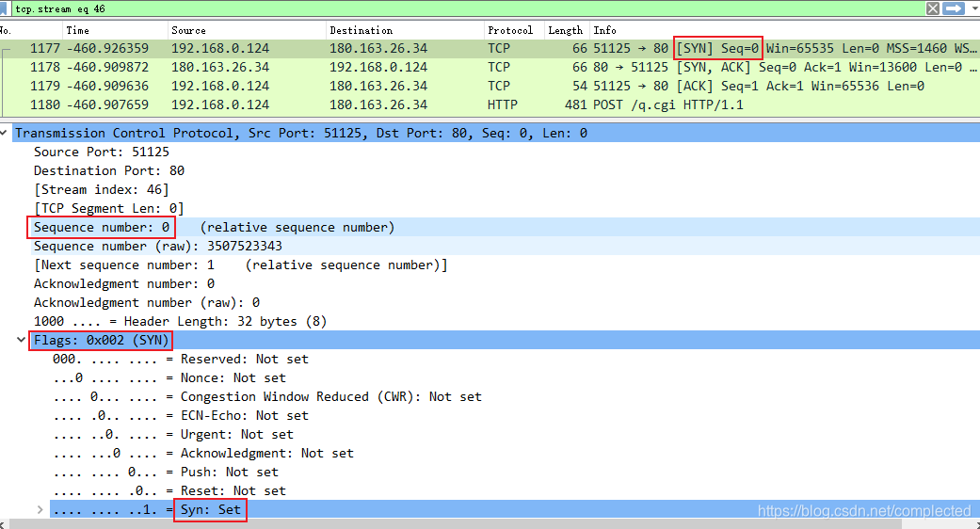Viewport: 980px width, 529px height.
Task: Select Congestion Window Reduced flag line
Action: tap(267, 396)
